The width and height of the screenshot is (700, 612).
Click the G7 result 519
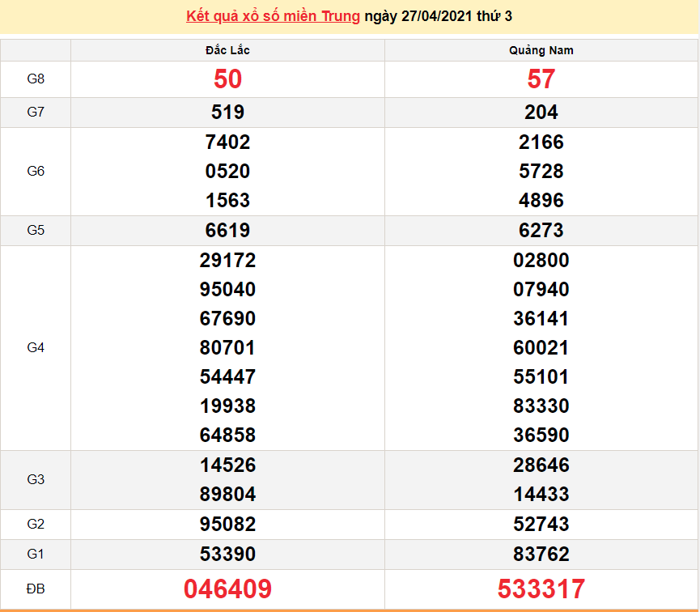(x=227, y=113)
